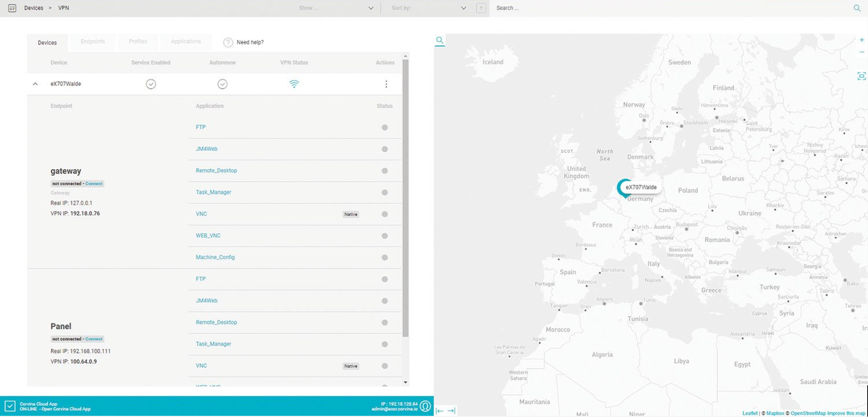Open gateway VNC application link

[x=201, y=214]
